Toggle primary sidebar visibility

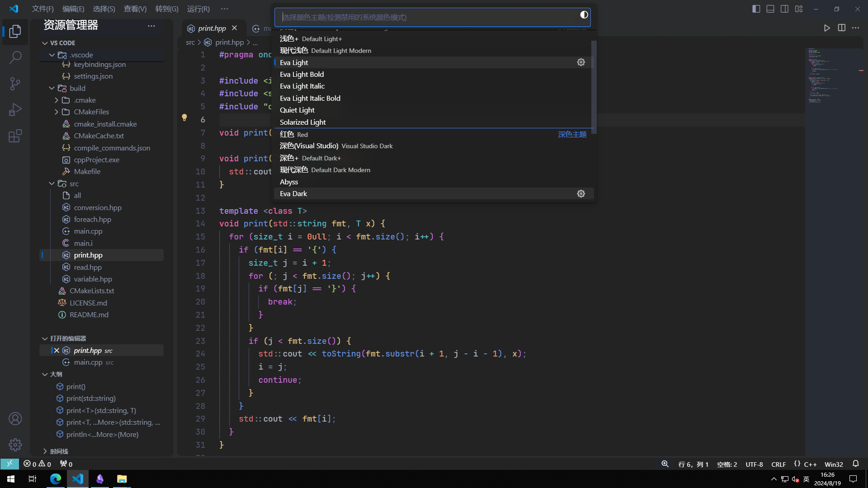click(756, 9)
